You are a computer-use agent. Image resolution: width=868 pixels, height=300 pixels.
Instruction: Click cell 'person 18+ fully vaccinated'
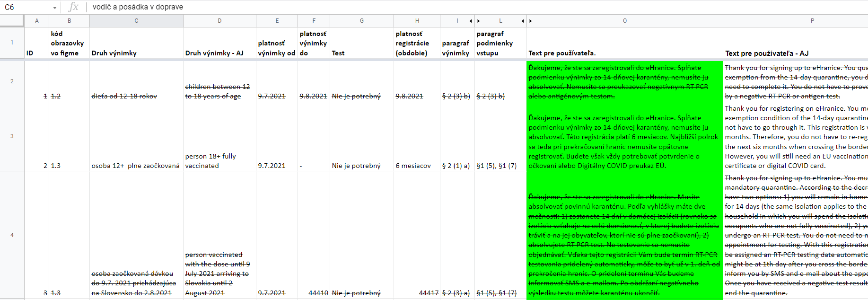point(220,136)
